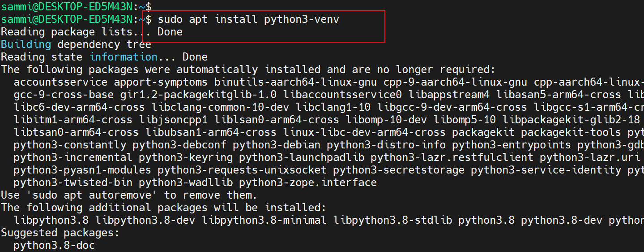Click 'libpython3.8-dev' package name
Image resolution: width=644 pixels, height=252 pixels.
[145, 220]
